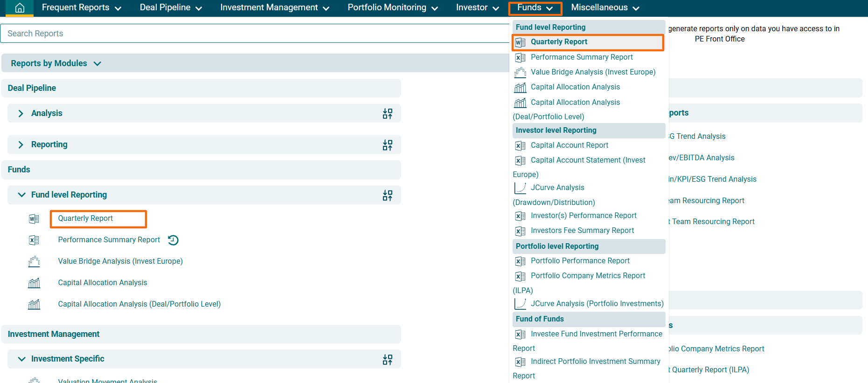The height and width of the screenshot is (383, 868).
Task: Select Quarterly Report from Funds dropdown menu
Action: 559,42
